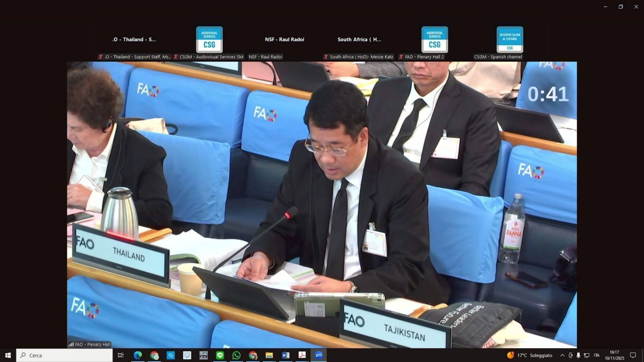644x362 pixels.
Task: Expand hidden system tray icons
Action: pos(561,355)
